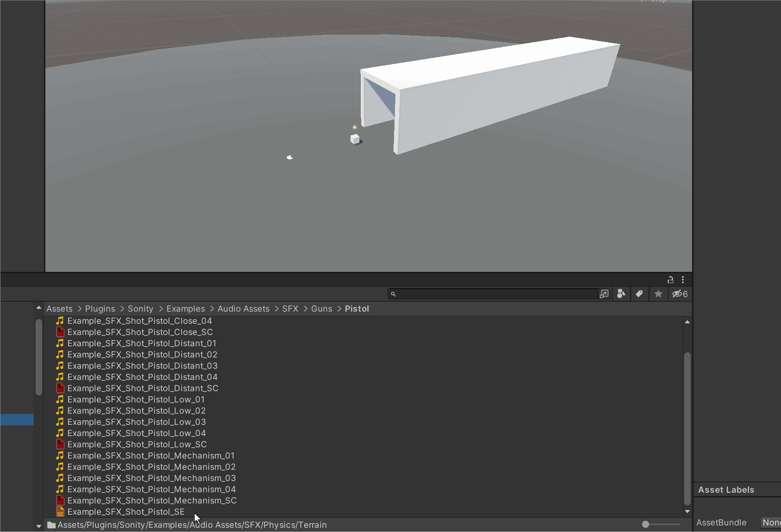Save search with the star icon
The height and width of the screenshot is (532, 781).
coord(658,294)
